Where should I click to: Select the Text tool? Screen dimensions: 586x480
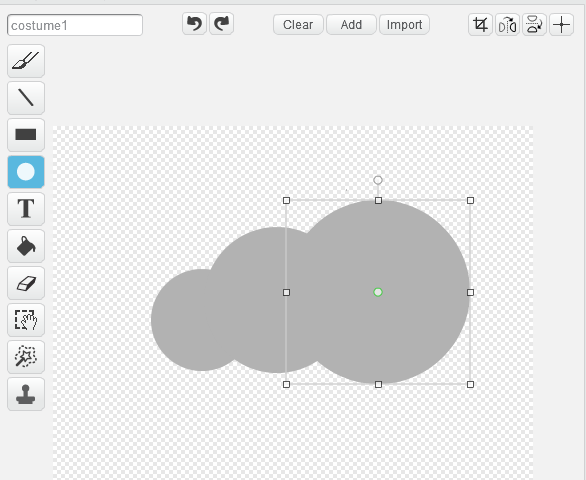pos(26,209)
